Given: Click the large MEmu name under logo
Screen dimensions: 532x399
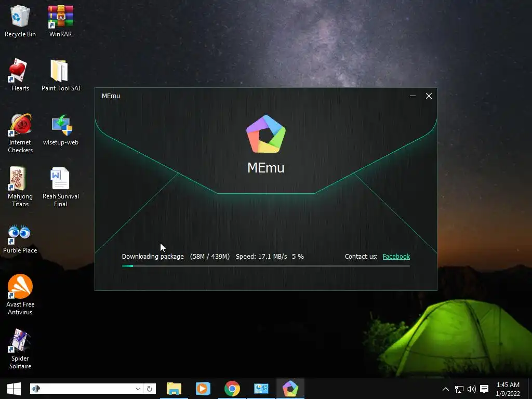Looking at the screenshot, I should coord(265,168).
